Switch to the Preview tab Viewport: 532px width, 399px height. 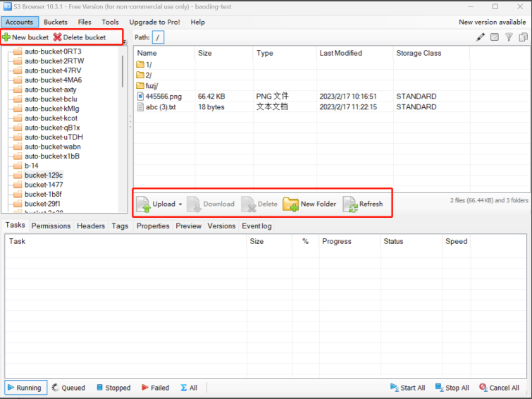[189, 226]
